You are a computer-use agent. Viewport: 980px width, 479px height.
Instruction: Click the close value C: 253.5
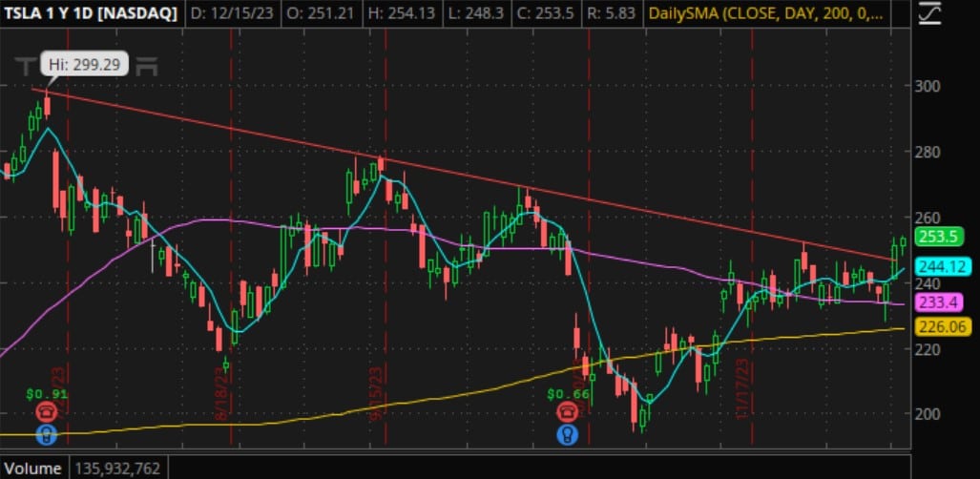[544, 13]
